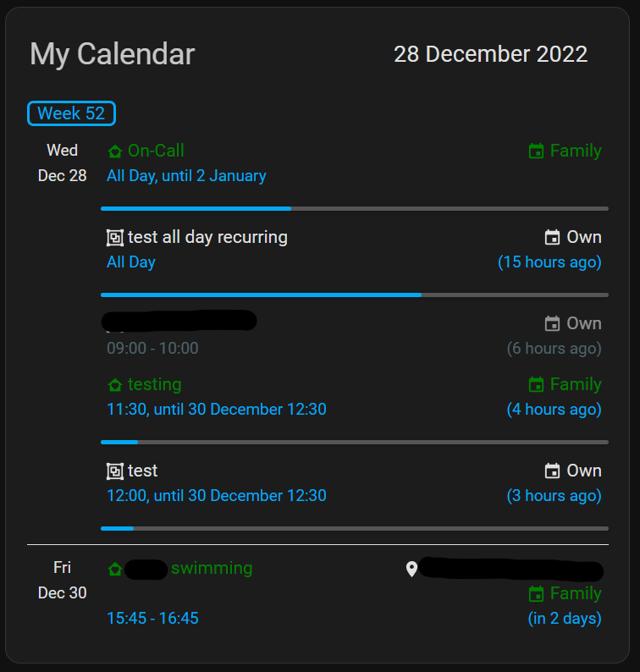The image size is (640, 672).
Task: Click the progress bar under On-Call event
Action: click(354, 208)
